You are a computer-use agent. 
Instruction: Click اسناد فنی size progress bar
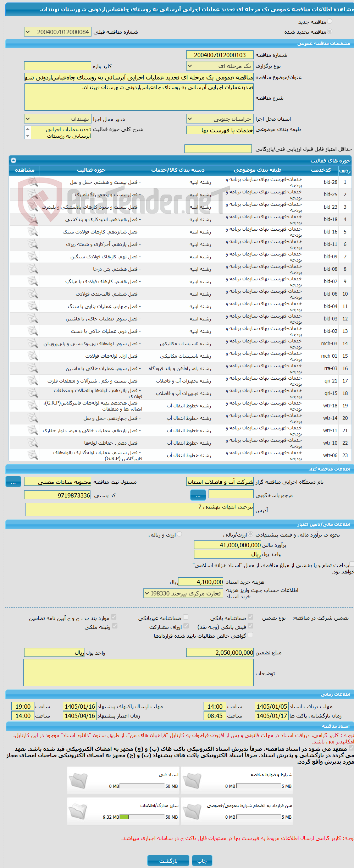(142, 786)
